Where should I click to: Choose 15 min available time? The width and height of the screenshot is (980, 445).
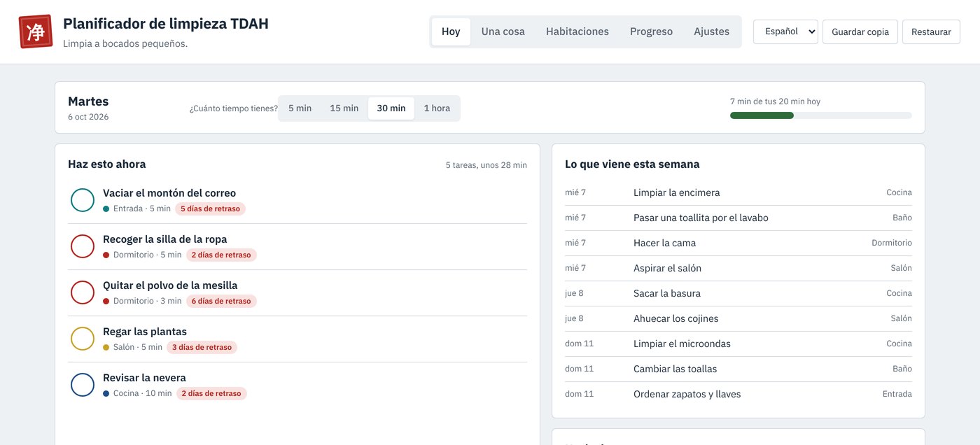coord(344,108)
